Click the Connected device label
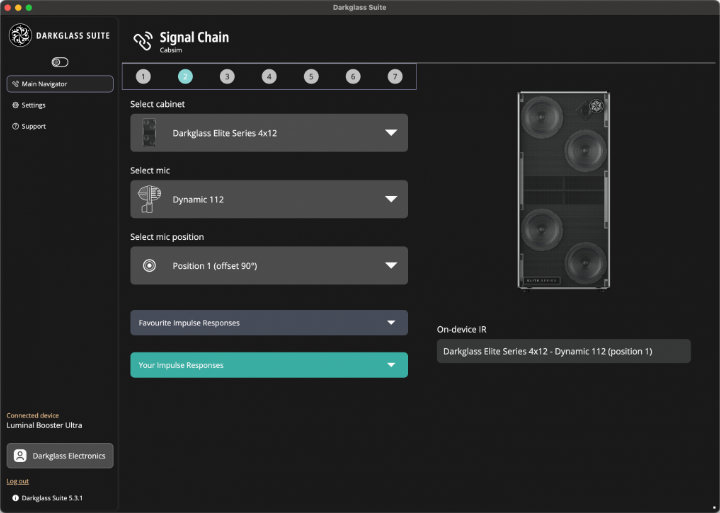The width and height of the screenshot is (720, 513). 33,415
